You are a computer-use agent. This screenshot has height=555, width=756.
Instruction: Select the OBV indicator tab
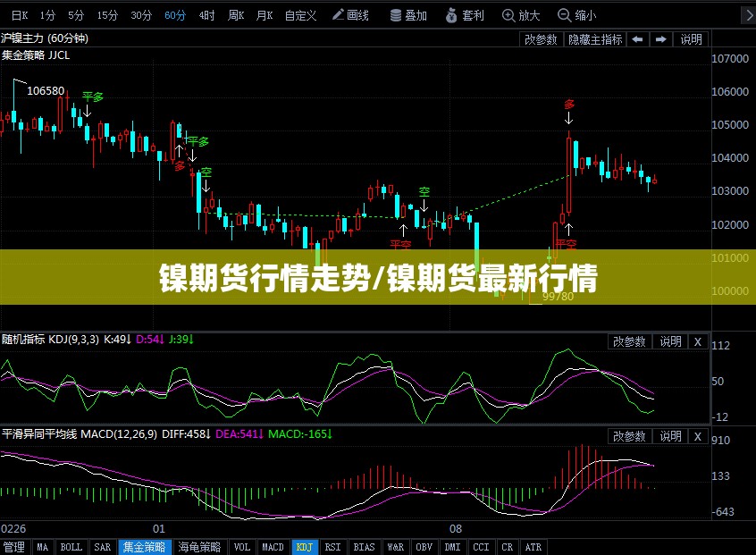(x=424, y=547)
